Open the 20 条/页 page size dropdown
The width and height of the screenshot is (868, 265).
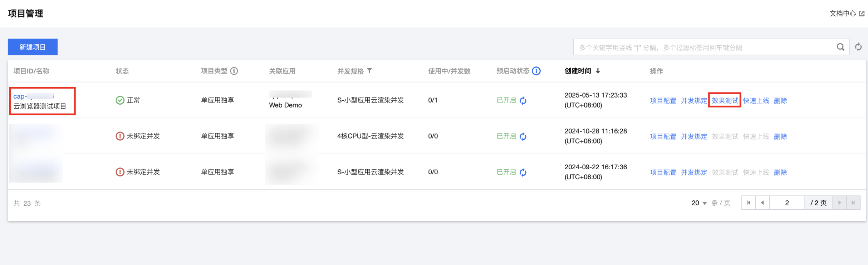click(699, 203)
